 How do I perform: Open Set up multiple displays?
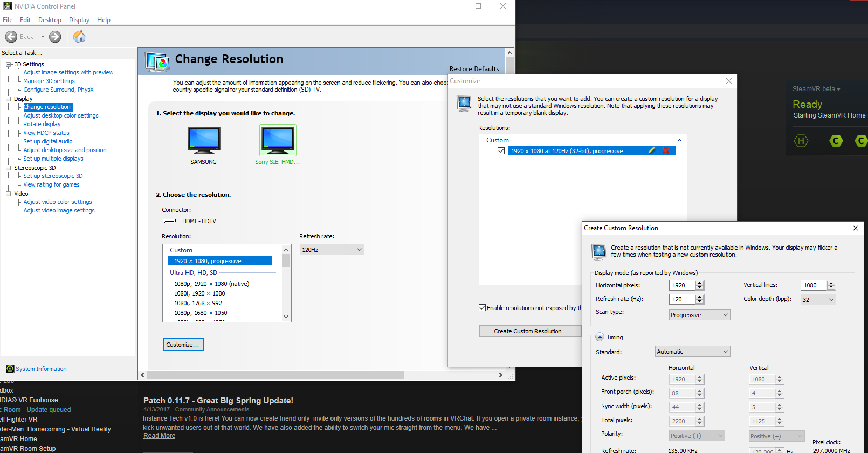[53, 159]
